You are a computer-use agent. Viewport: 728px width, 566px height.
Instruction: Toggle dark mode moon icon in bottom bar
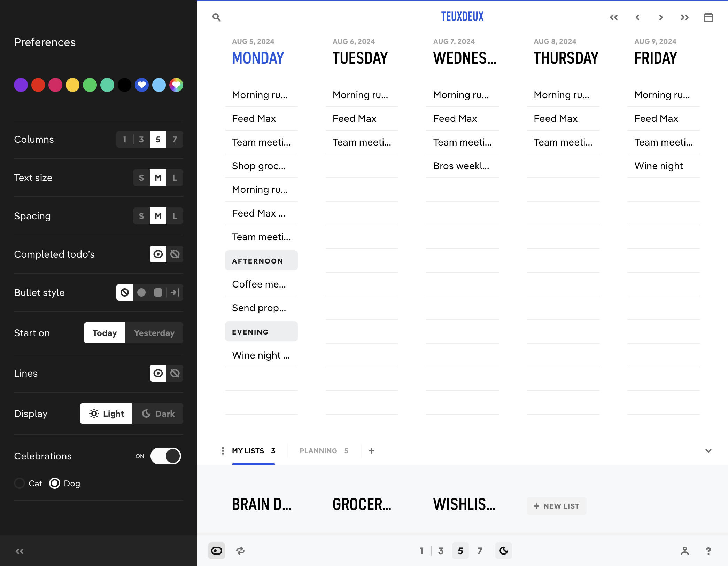pos(504,551)
